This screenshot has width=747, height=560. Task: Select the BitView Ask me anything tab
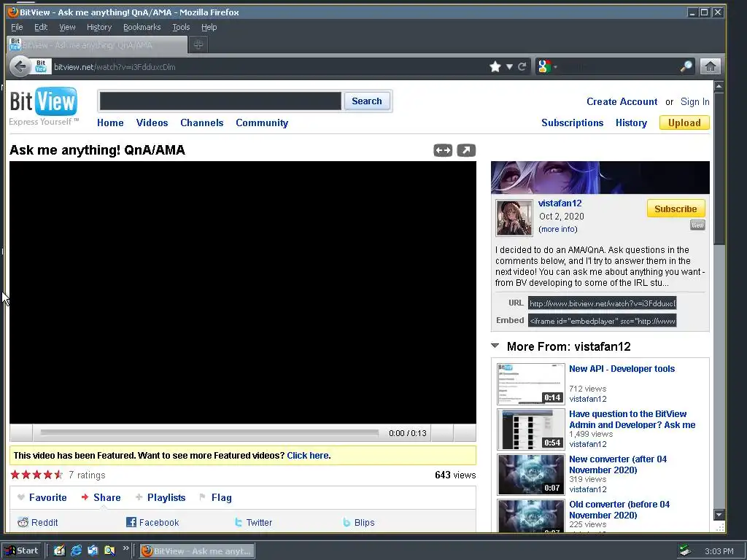pos(97,44)
